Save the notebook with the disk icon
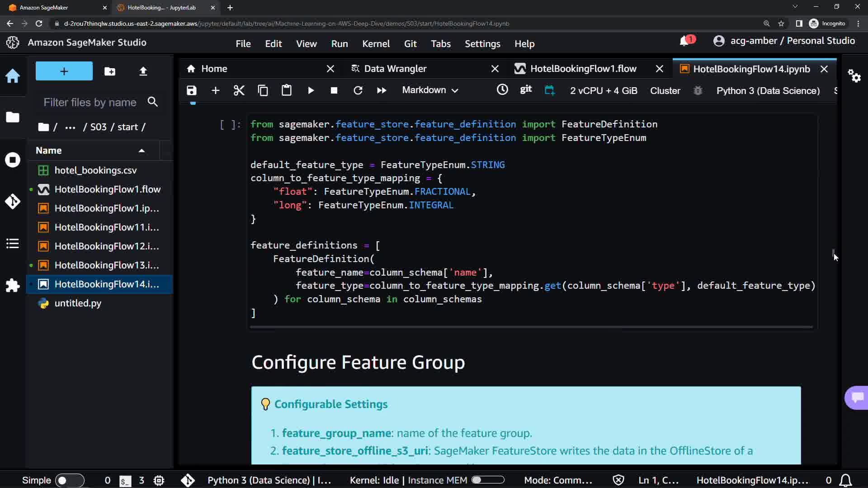The height and width of the screenshot is (488, 868). coord(192,90)
